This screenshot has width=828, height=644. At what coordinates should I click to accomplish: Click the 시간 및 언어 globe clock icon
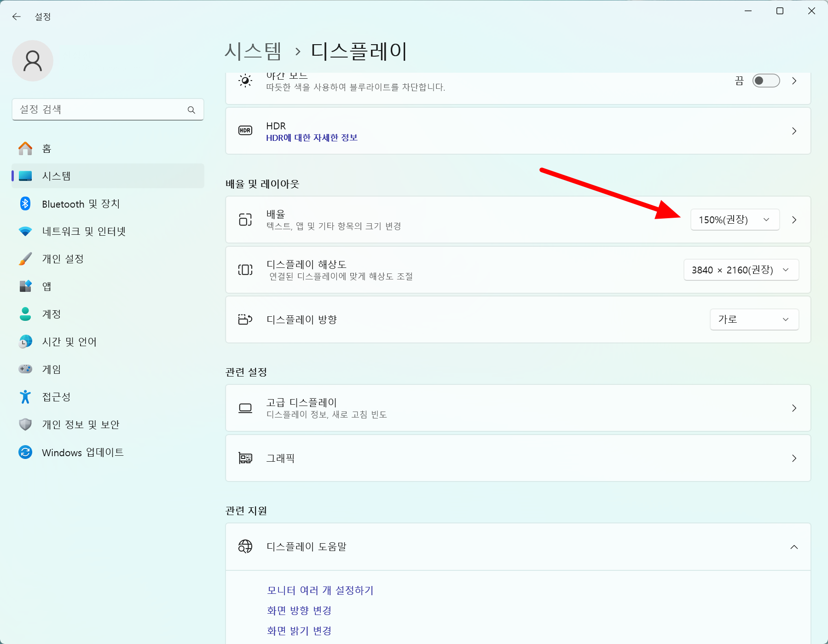coord(25,342)
